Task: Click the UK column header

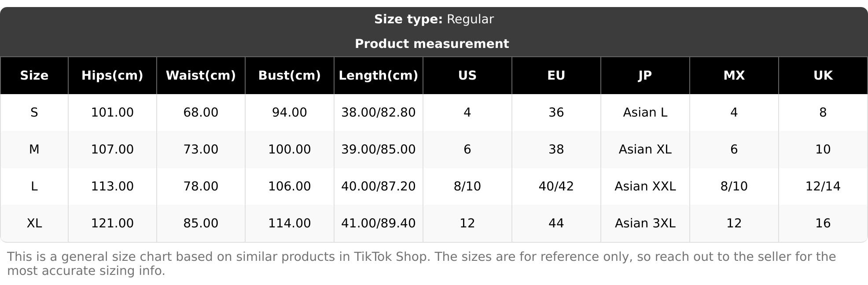Action: pyautogui.click(x=823, y=76)
